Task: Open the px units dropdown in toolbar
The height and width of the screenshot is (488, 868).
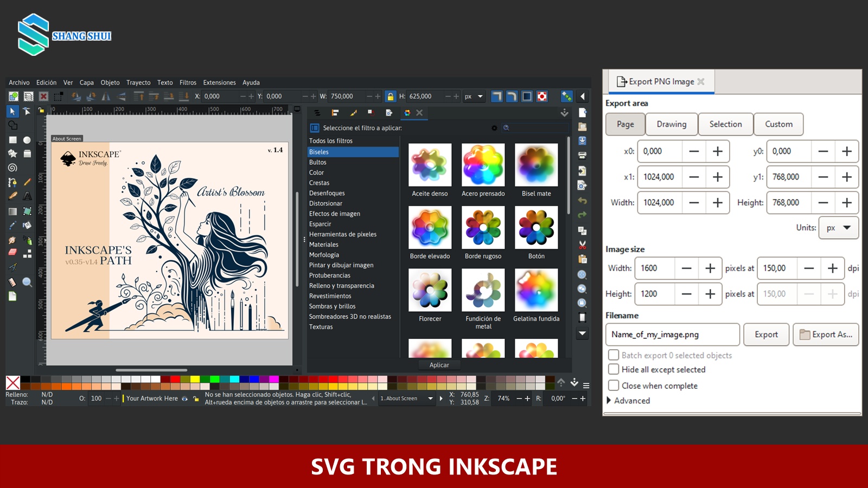Action: coord(474,97)
